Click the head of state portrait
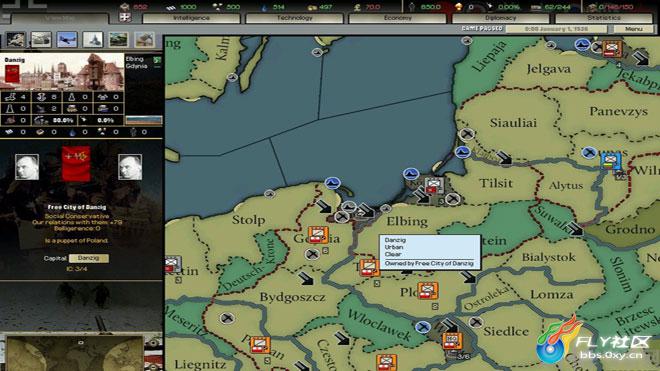Screen dimensions: 660x371 click(x=27, y=167)
